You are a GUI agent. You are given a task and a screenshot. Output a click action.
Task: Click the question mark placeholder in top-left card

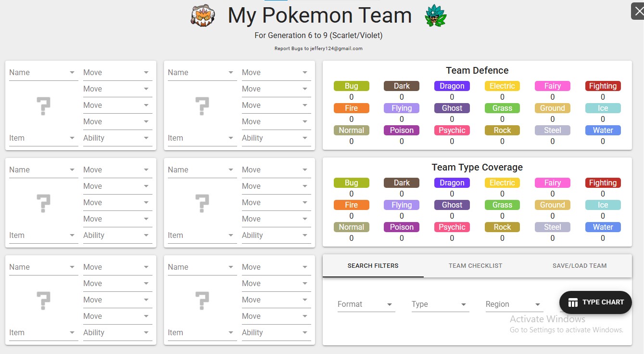43,105
